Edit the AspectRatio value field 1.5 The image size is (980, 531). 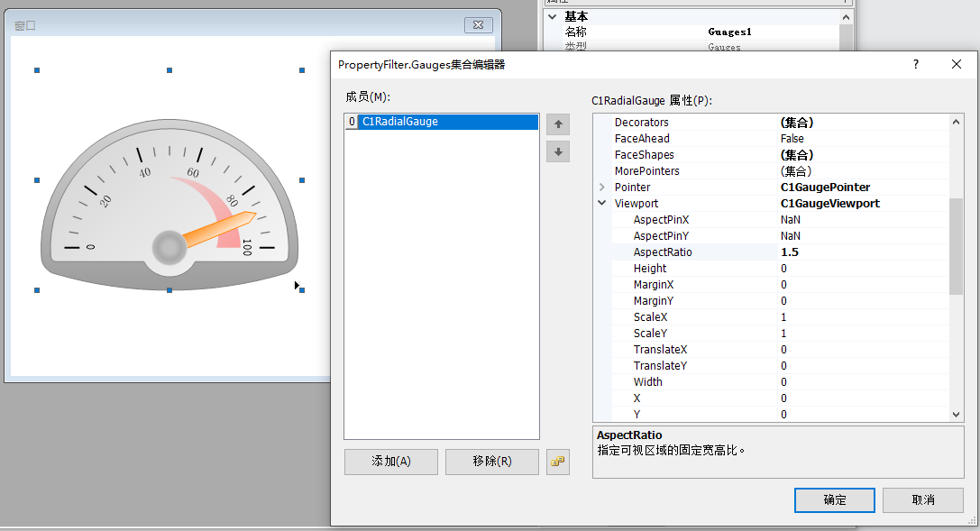861,252
